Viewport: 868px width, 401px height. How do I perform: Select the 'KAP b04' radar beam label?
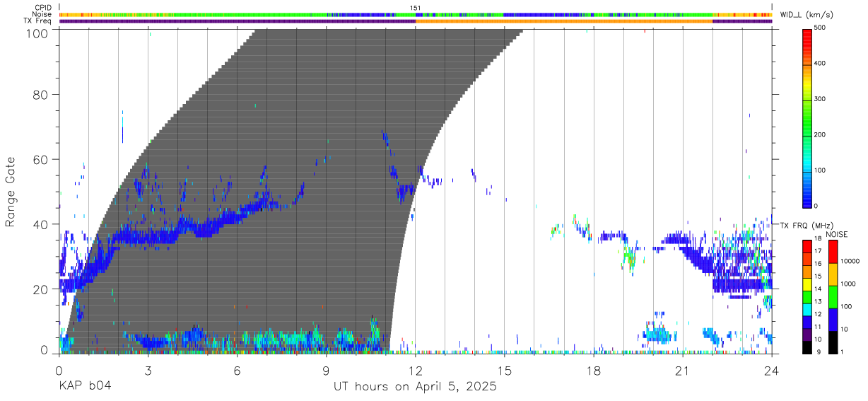tap(85, 387)
